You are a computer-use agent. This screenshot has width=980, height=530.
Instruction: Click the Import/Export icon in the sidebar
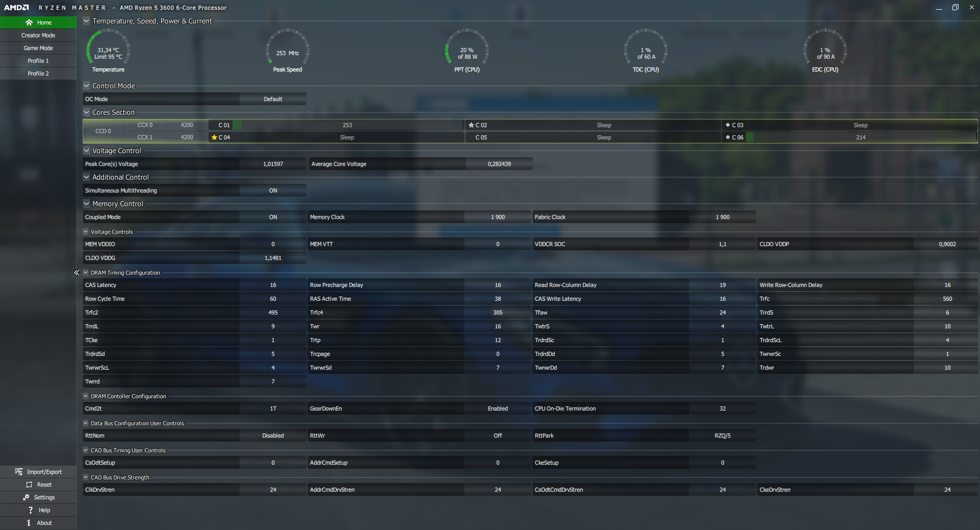pos(19,472)
